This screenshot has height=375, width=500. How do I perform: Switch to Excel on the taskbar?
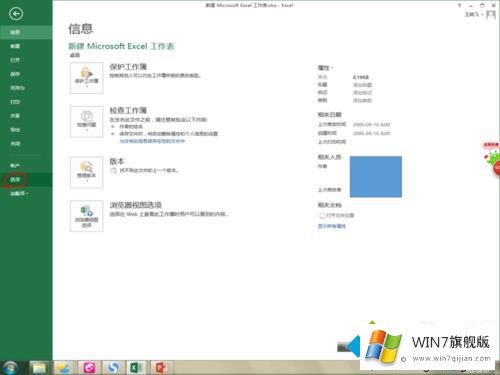(136, 368)
